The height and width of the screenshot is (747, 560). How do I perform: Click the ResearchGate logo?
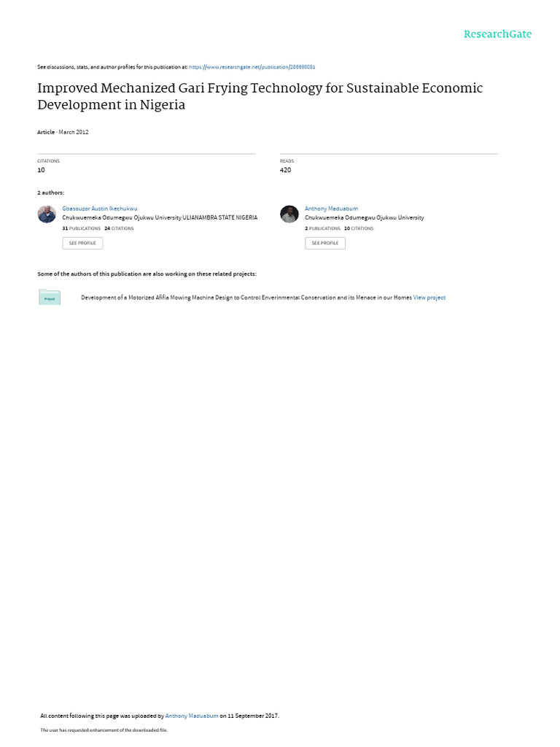pyautogui.click(x=497, y=34)
